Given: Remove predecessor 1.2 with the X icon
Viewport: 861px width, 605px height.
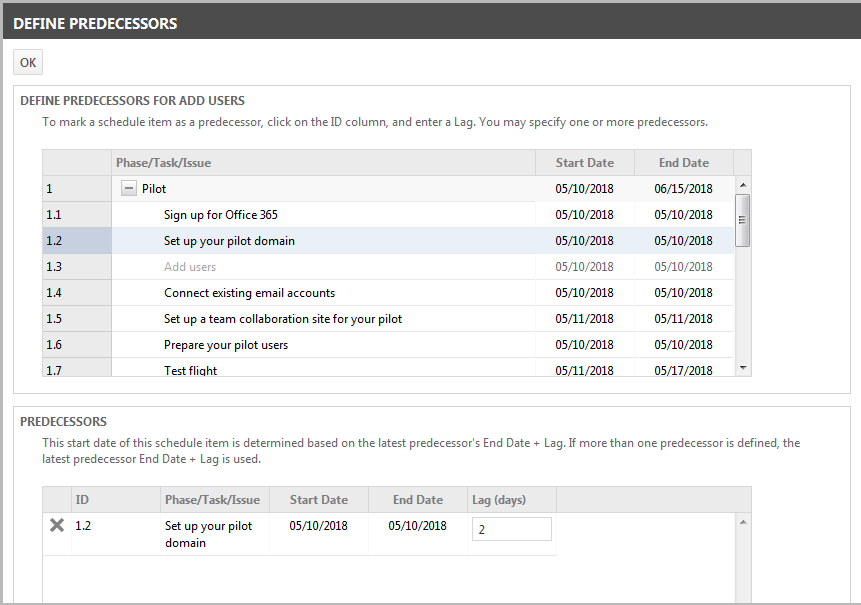Looking at the screenshot, I should 57,526.
